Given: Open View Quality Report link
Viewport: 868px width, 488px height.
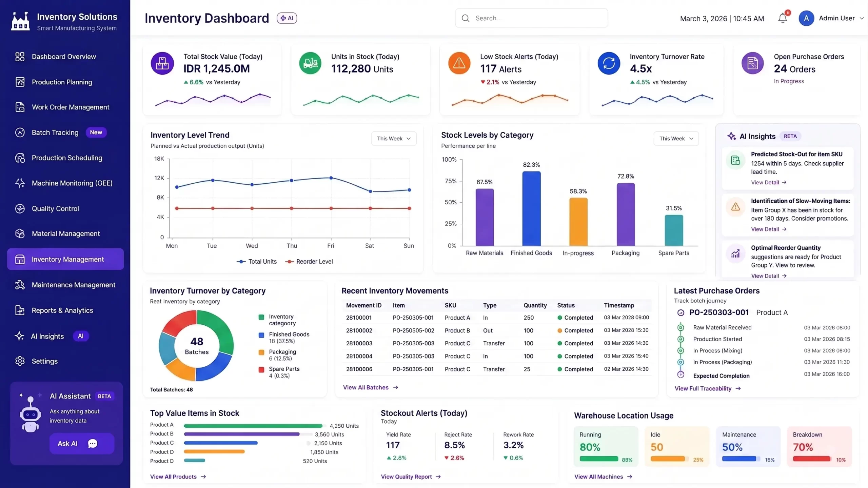Looking at the screenshot, I should coord(411,477).
